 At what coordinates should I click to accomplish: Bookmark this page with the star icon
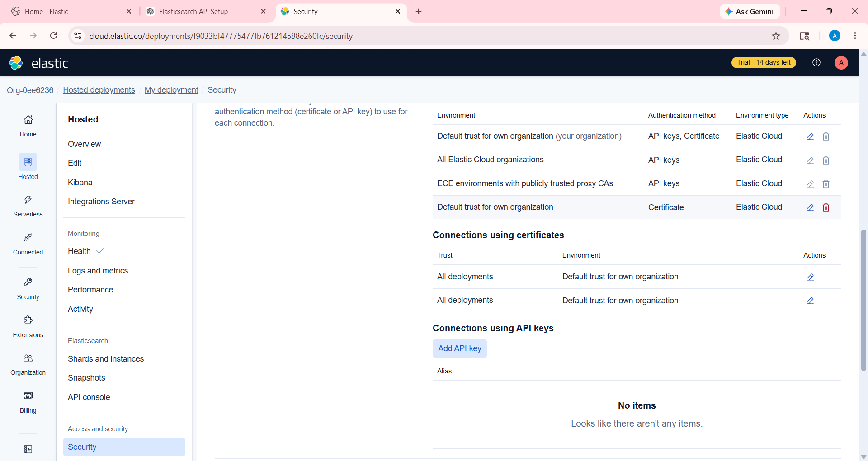(776, 36)
